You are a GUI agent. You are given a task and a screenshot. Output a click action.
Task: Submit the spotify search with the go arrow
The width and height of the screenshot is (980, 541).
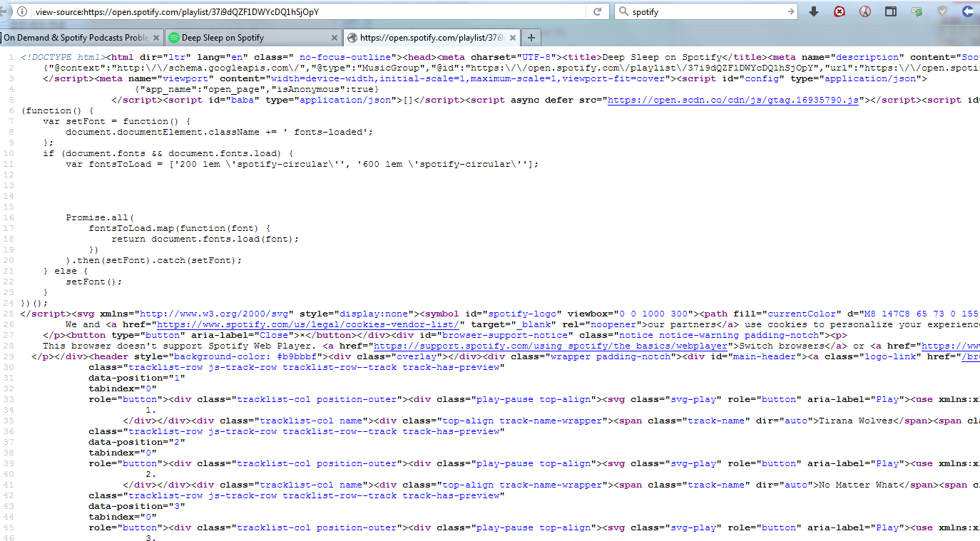point(790,11)
